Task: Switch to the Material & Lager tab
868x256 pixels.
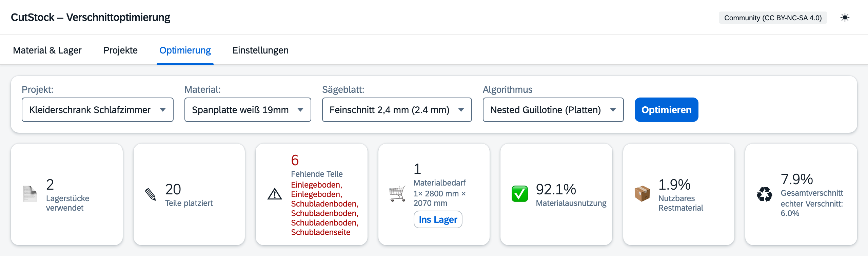Action: coord(47,50)
